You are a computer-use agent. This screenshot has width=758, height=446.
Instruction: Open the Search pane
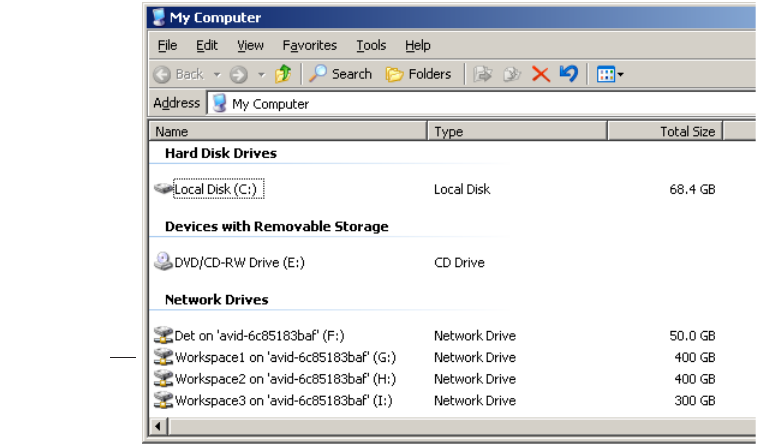pos(341,74)
